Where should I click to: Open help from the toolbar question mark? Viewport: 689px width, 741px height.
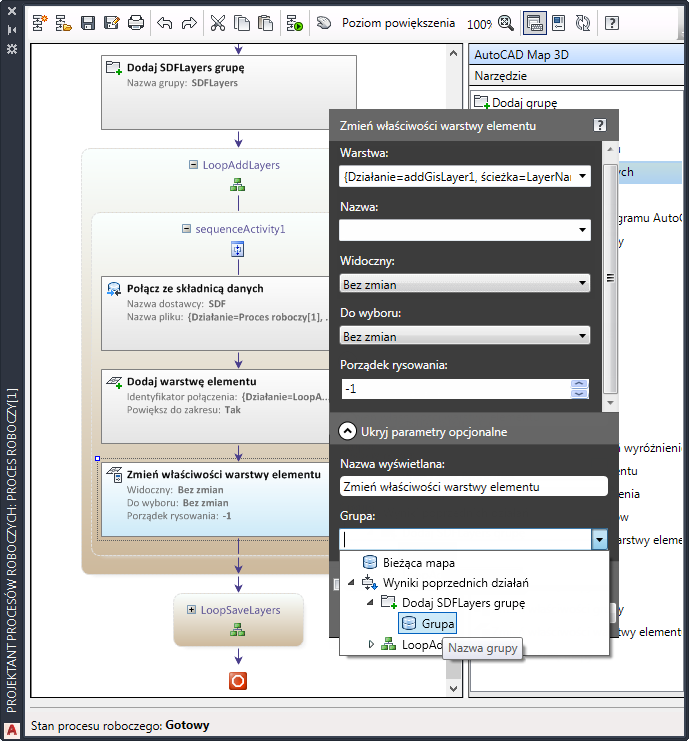click(612, 23)
